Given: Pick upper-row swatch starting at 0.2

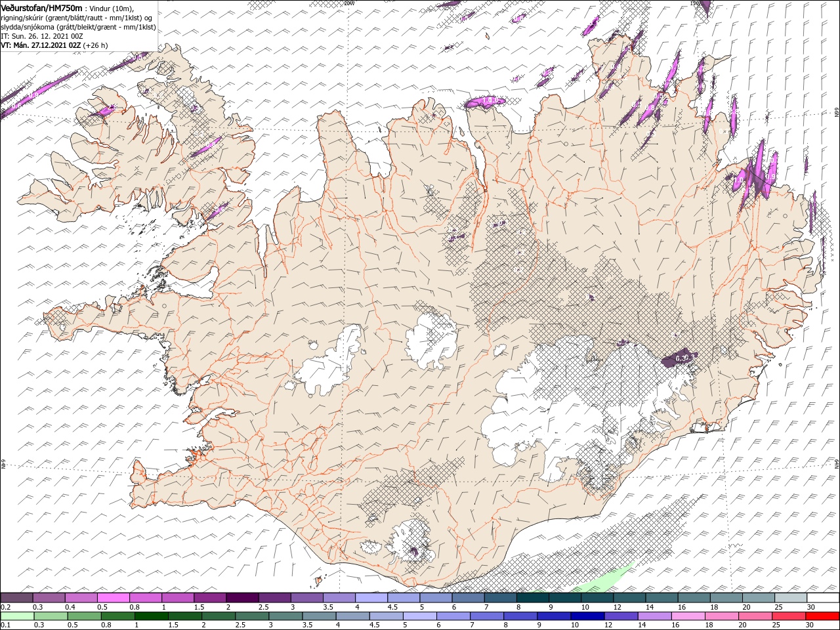Looking at the screenshot, I should 17,598.
